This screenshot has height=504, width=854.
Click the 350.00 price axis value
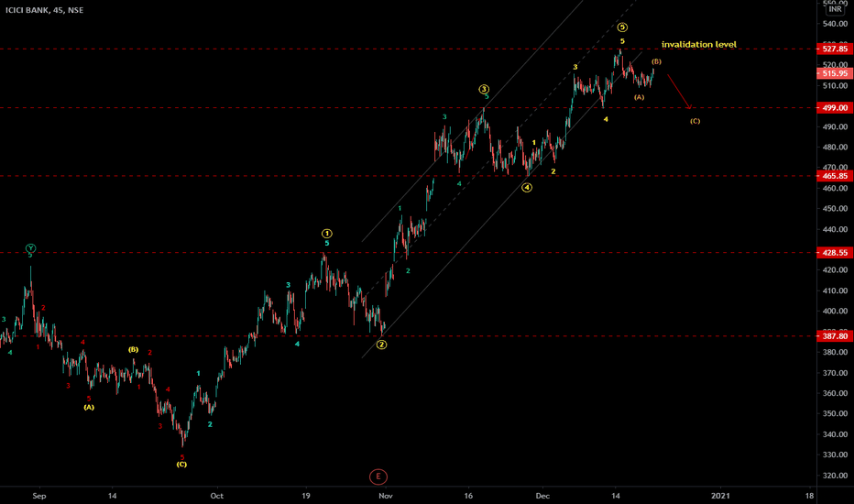[x=835, y=413]
